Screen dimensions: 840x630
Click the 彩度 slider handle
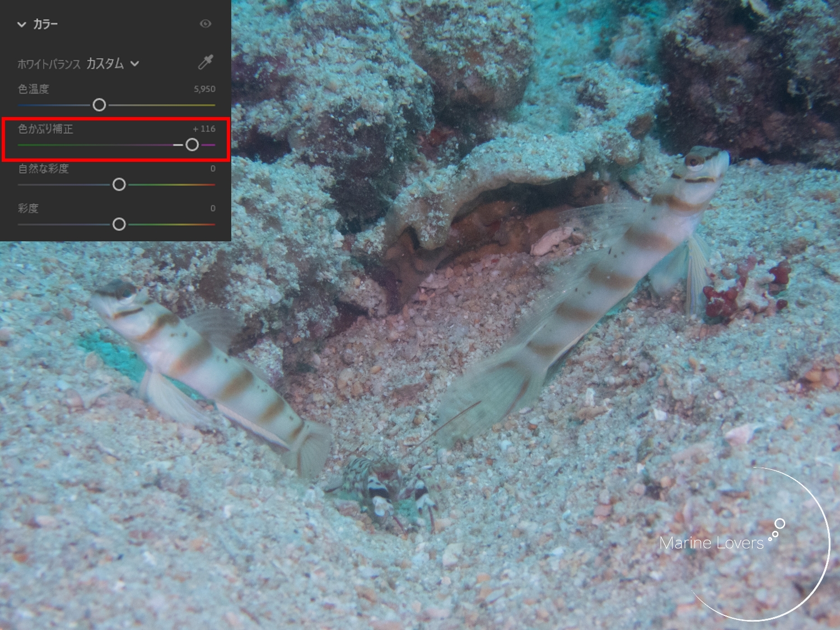pos(119,225)
